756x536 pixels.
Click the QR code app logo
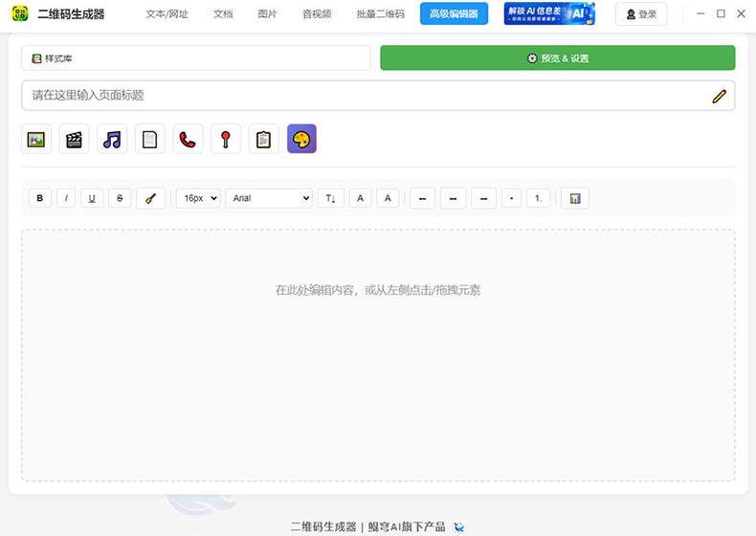coord(20,13)
